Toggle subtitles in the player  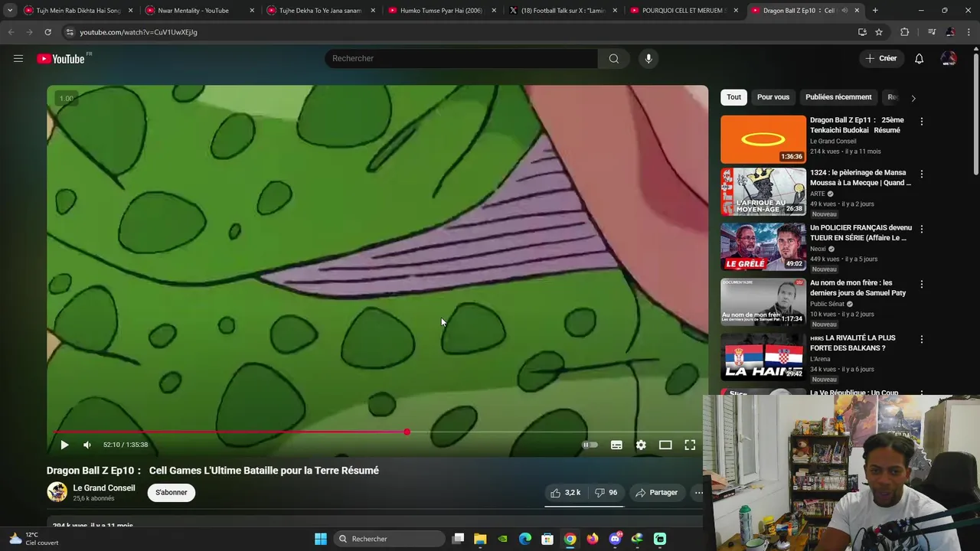coord(616,445)
